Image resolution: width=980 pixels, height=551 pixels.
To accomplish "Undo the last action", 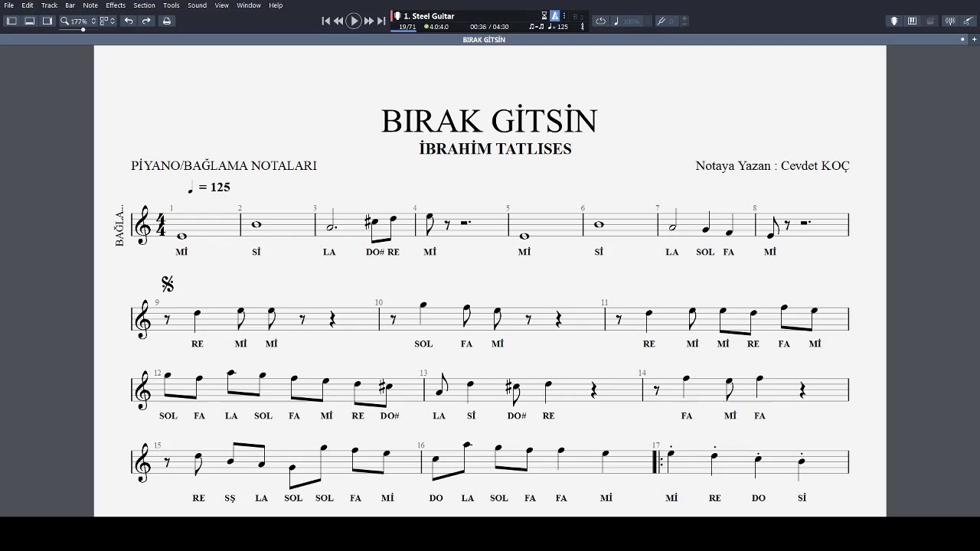I will (x=129, y=21).
